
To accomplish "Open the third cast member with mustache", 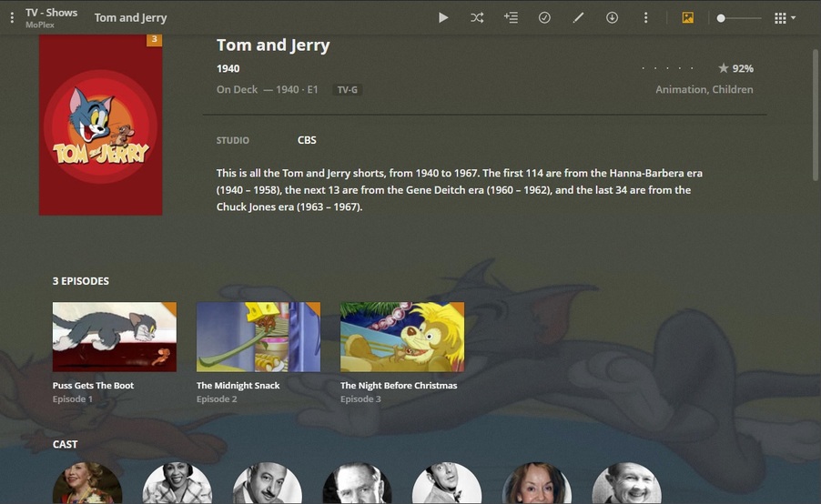I will [x=267, y=483].
